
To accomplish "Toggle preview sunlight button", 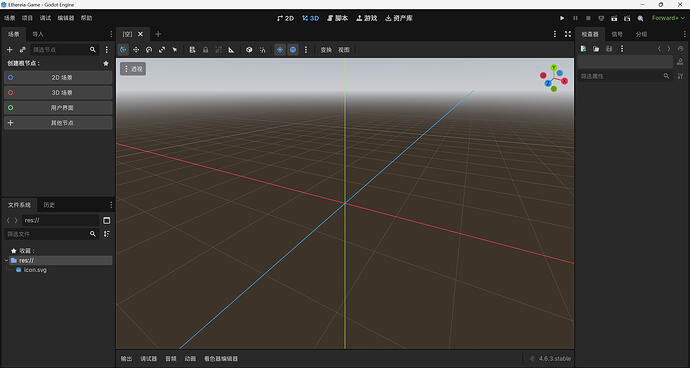I will pyautogui.click(x=280, y=50).
